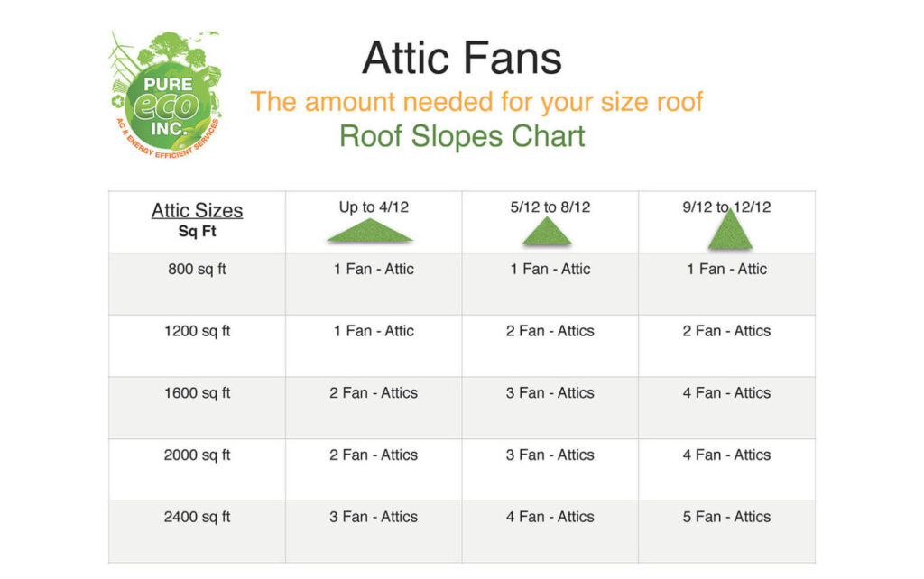Click the 1600 sq ft row label

point(197,393)
